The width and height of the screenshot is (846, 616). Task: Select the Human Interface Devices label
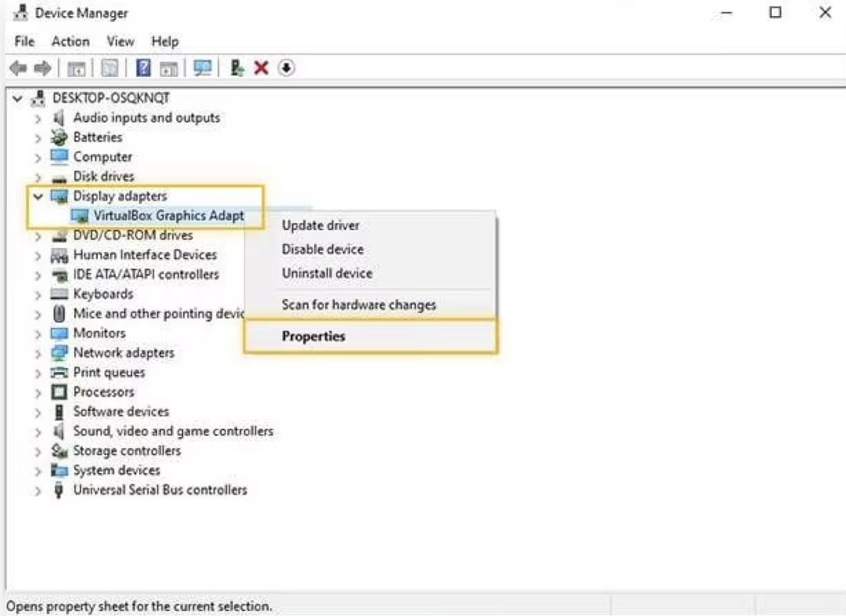tap(145, 255)
